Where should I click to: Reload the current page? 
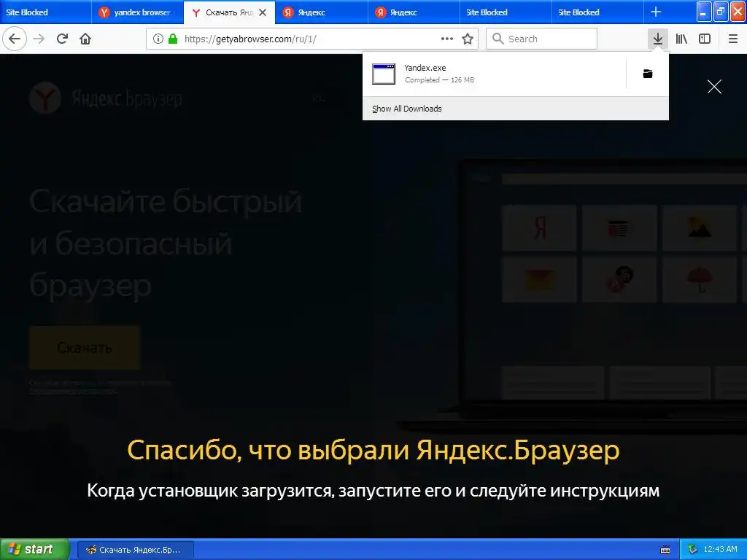tap(62, 39)
